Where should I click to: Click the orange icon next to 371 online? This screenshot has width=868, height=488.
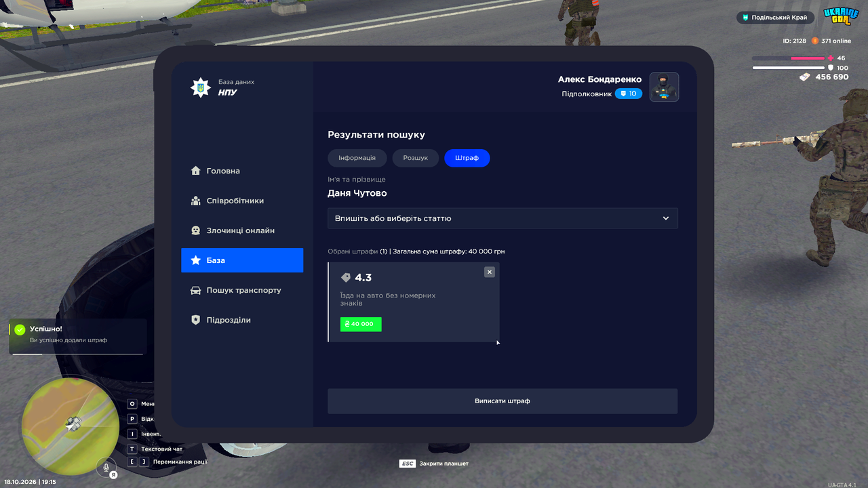point(815,41)
